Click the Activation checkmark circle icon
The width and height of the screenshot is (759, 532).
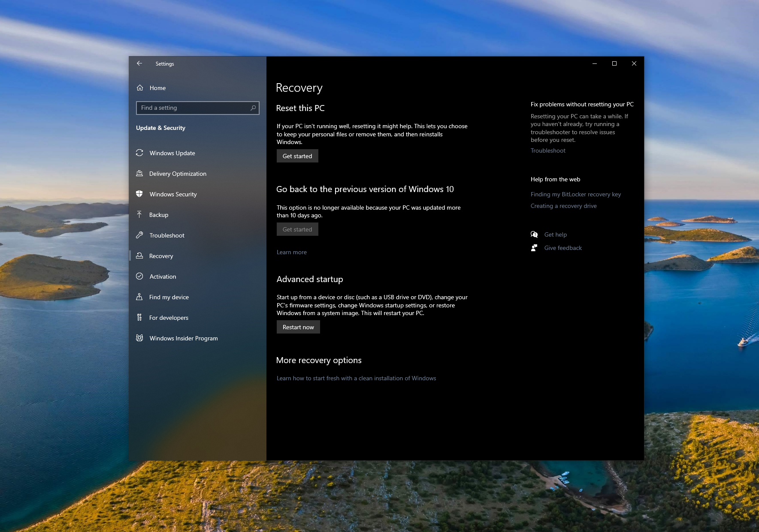click(x=139, y=276)
